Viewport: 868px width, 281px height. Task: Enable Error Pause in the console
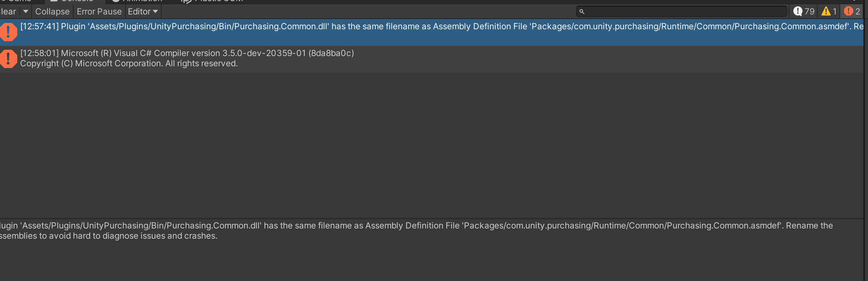pyautogui.click(x=99, y=11)
